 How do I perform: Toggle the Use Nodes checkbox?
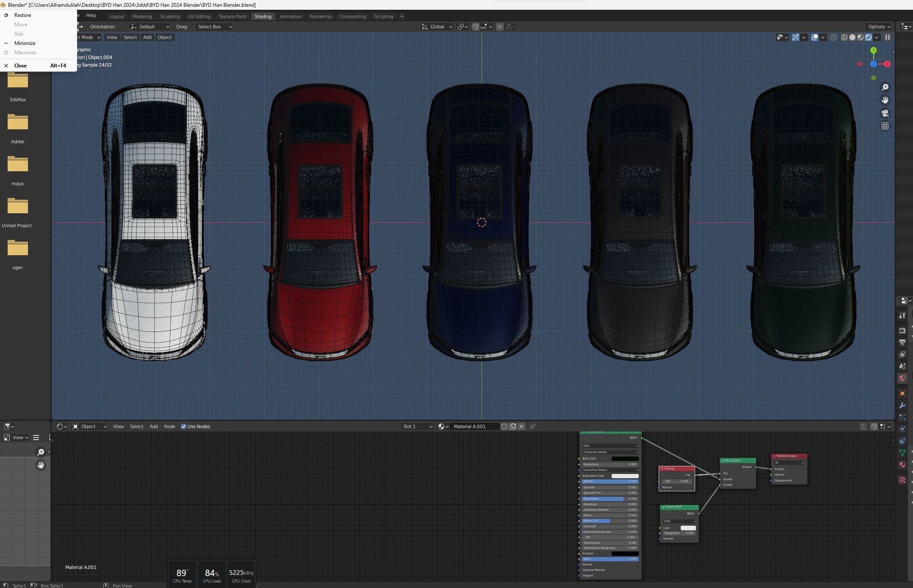(184, 426)
